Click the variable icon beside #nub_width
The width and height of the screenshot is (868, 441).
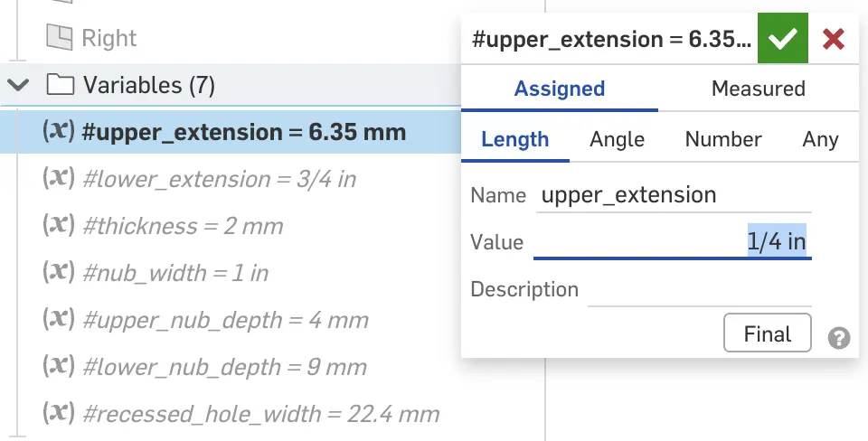[58, 273]
